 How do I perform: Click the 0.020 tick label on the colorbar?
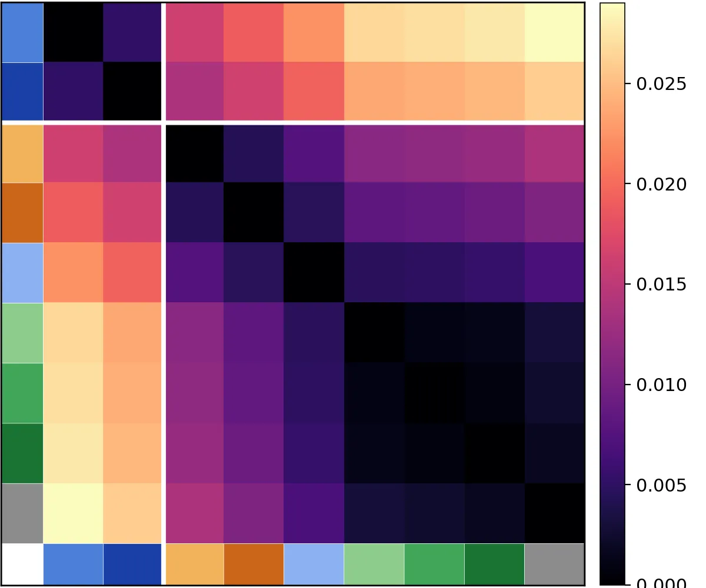pos(662,185)
